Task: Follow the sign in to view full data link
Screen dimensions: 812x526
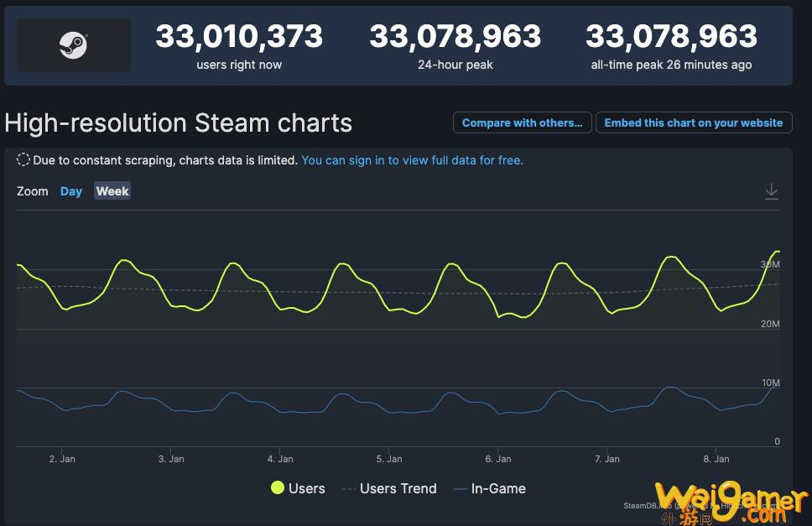Action: tap(412, 160)
